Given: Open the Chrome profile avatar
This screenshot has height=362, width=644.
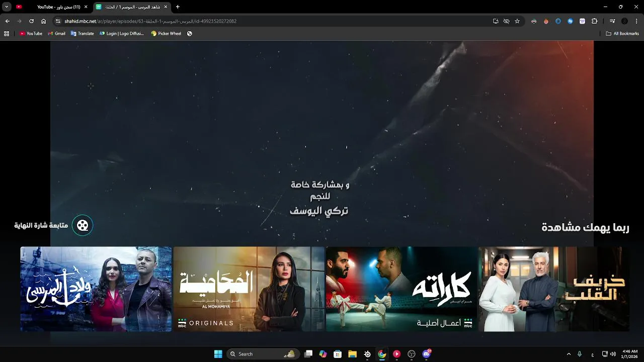Looking at the screenshot, I should (x=624, y=21).
